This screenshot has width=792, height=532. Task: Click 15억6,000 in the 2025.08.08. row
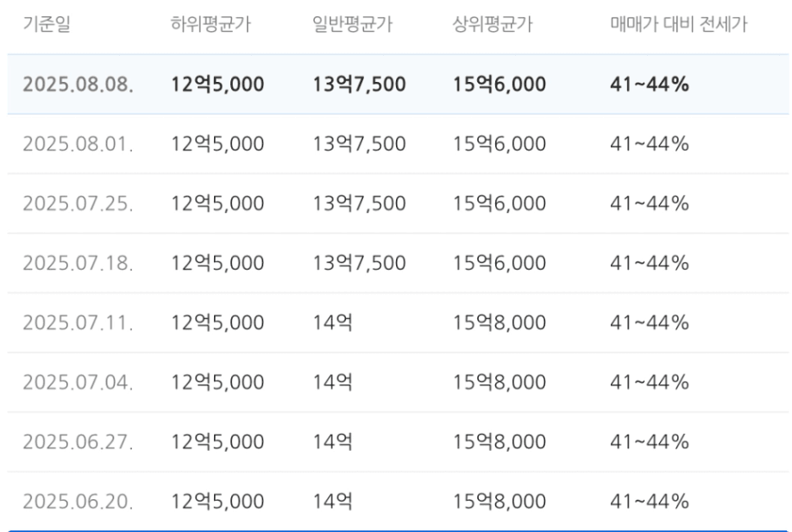(499, 84)
